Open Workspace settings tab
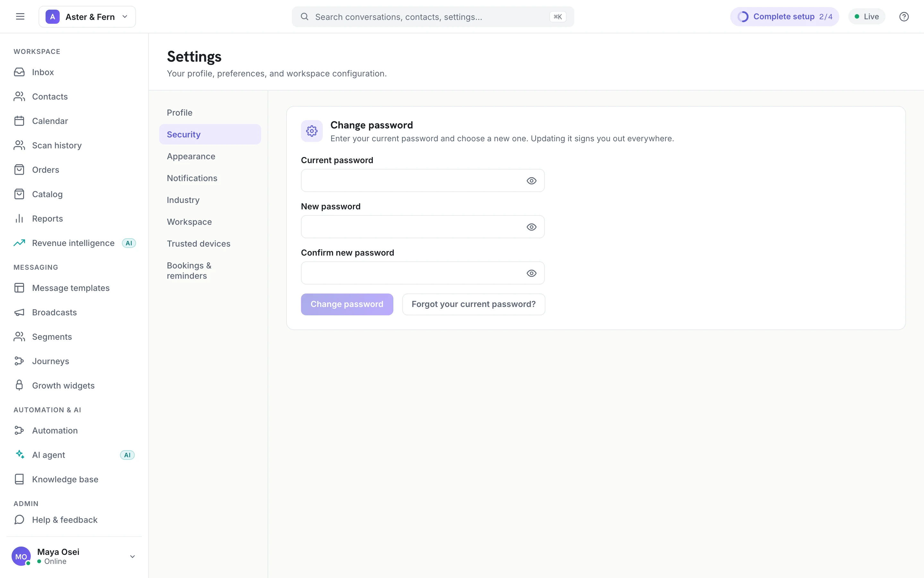 point(210,221)
